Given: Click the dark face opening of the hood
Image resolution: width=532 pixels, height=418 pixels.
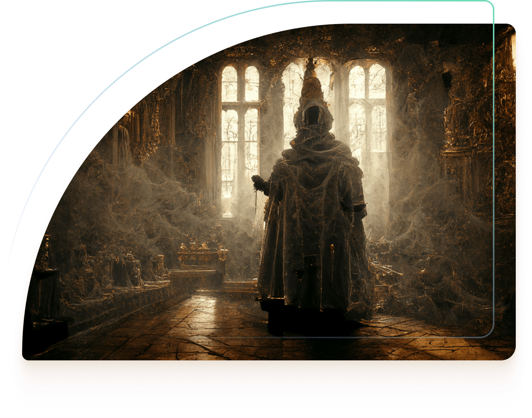Looking at the screenshot, I should (x=313, y=115).
